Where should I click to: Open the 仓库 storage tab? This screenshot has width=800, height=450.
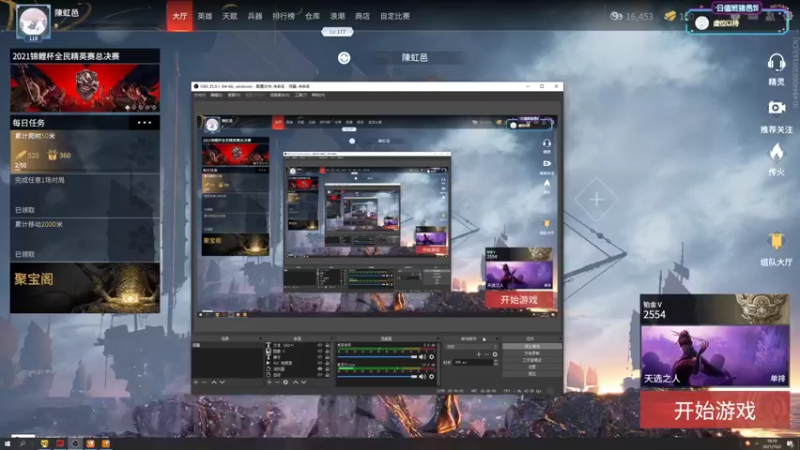(x=312, y=16)
